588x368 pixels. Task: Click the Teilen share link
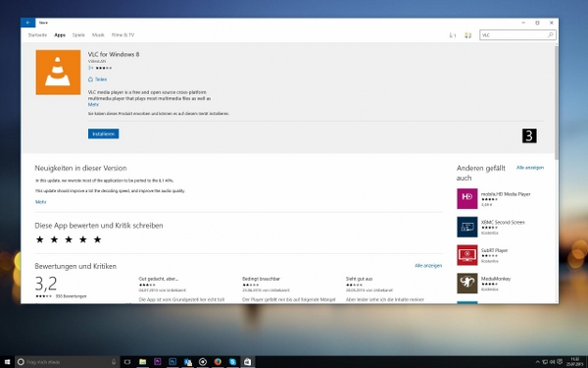coord(97,79)
